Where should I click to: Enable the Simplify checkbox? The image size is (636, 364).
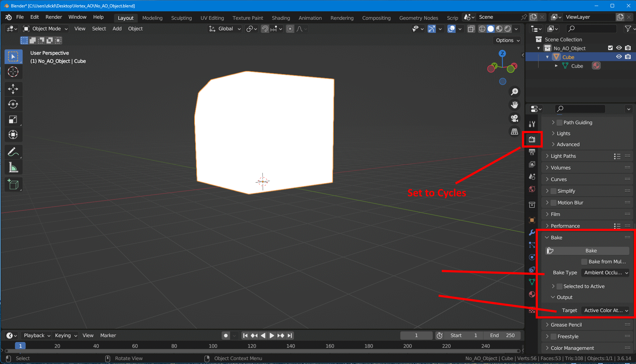(554, 191)
